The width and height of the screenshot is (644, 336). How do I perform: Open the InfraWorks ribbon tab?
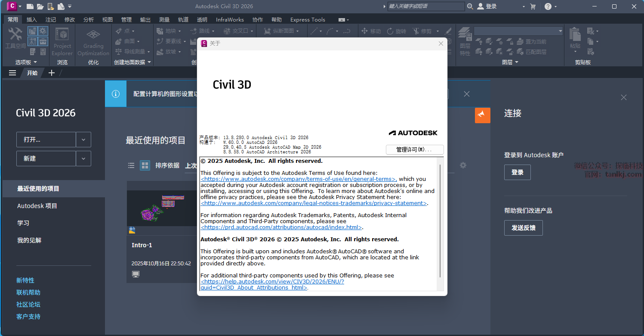pyautogui.click(x=230, y=19)
